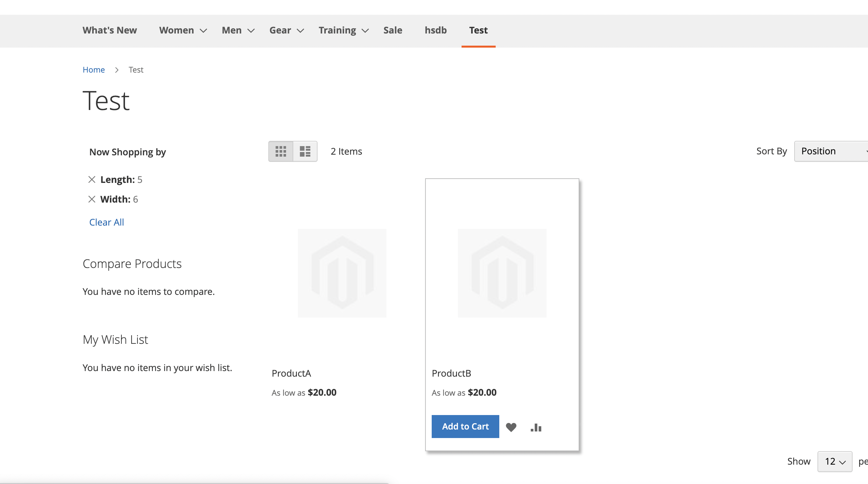Expand the Women navigation menu
The image size is (868, 484).
[x=176, y=30]
